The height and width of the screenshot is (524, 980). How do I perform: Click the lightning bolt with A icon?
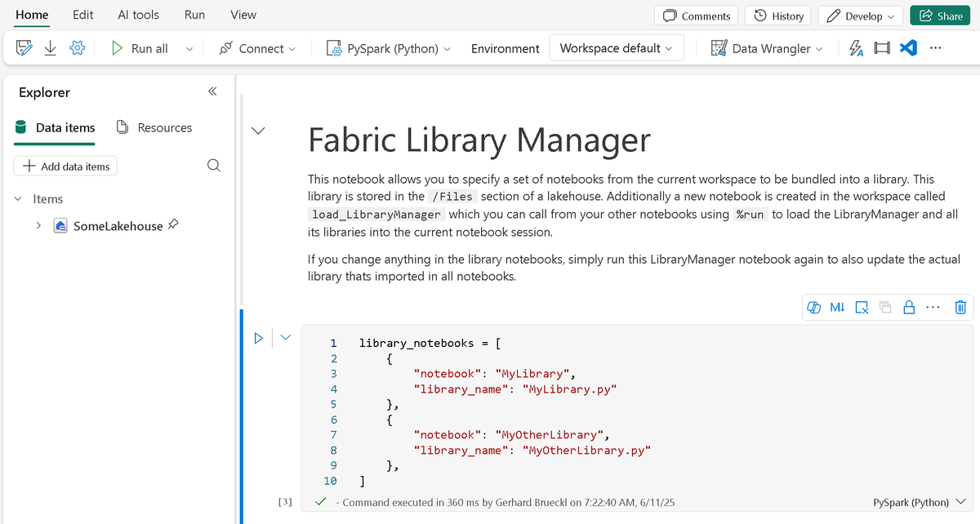[856, 48]
